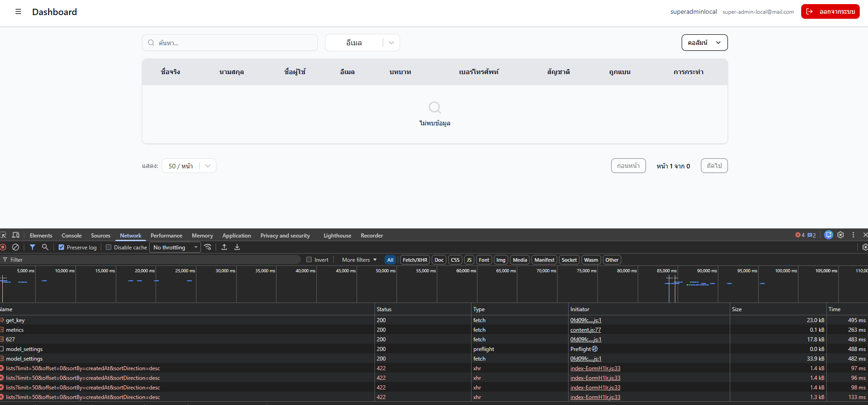Open DevTools settings gear
Viewport: 868px width, 405px height.
tap(841, 235)
